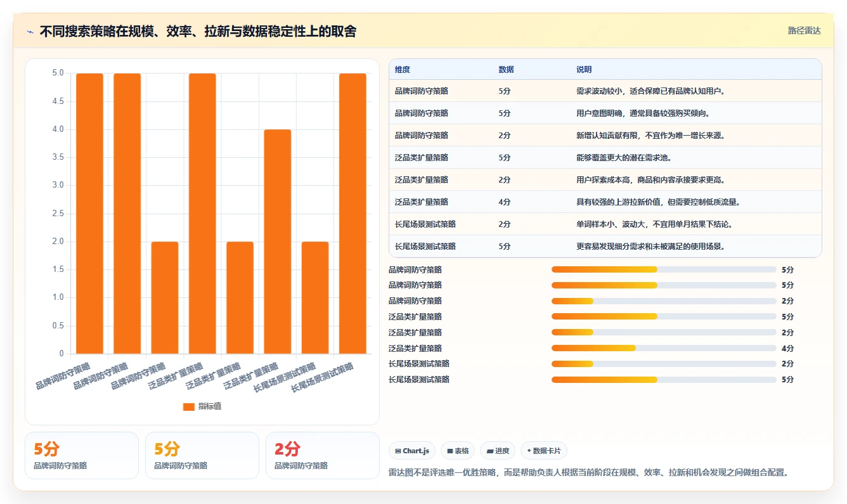This screenshot has height=504, width=847.
Task: Click the 泛品类扩量策略 2分 progress bar
Action: pyautogui.click(x=664, y=332)
